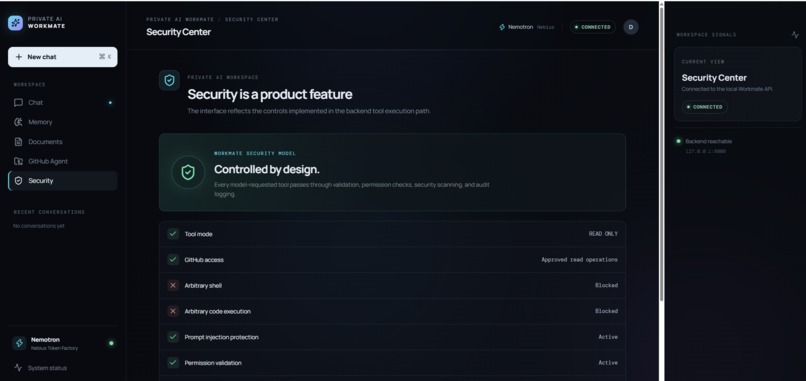The width and height of the screenshot is (806, 381).
Task: Click the Security is a product feature heading
Action: (x=270, y=95)
